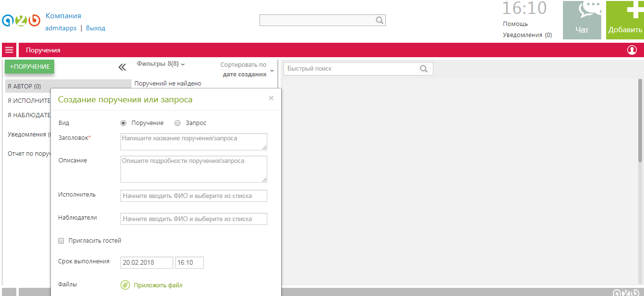Click the A2B logo in header
The height and width of the screenshot is (296, 644).
click(x=21, y=21)
